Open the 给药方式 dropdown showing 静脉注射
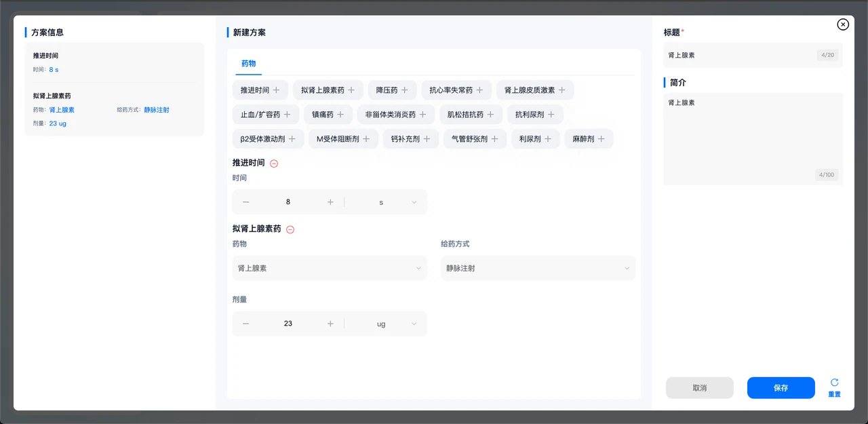Screen dimensions: 868x424 pyautogui.click(x=538, y=268)
